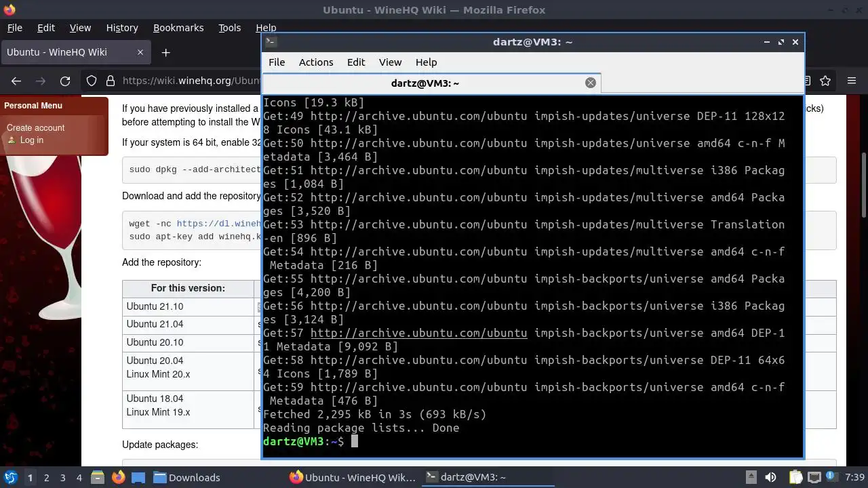Bookmark this page with the star icon
The image size is (868, 488).
pos(825,81)
